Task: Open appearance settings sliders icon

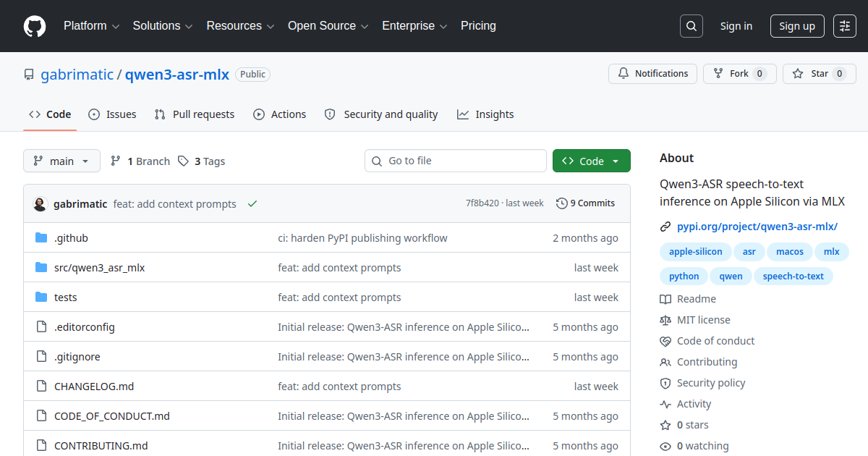Action: [845, 26]
